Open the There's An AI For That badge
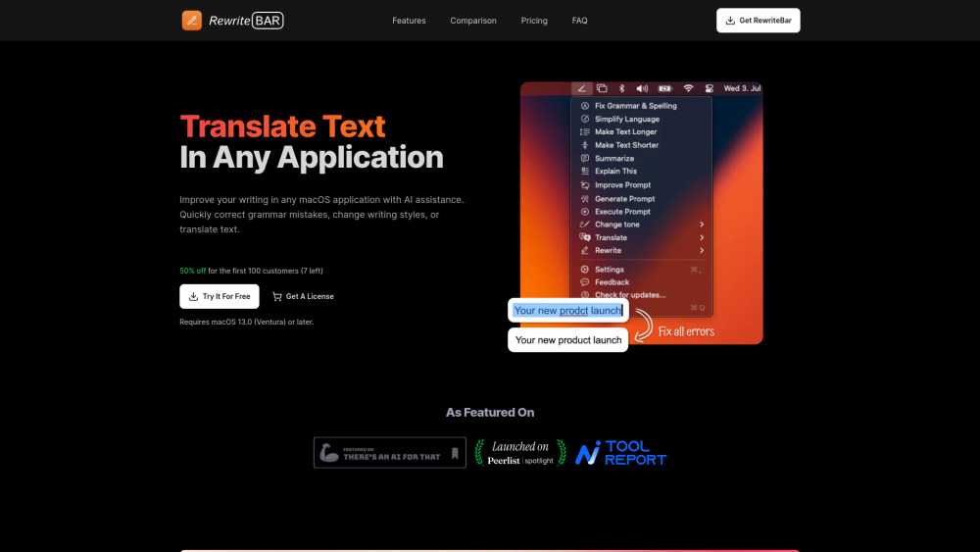The image size is (980, 552). tap(389, 453)
